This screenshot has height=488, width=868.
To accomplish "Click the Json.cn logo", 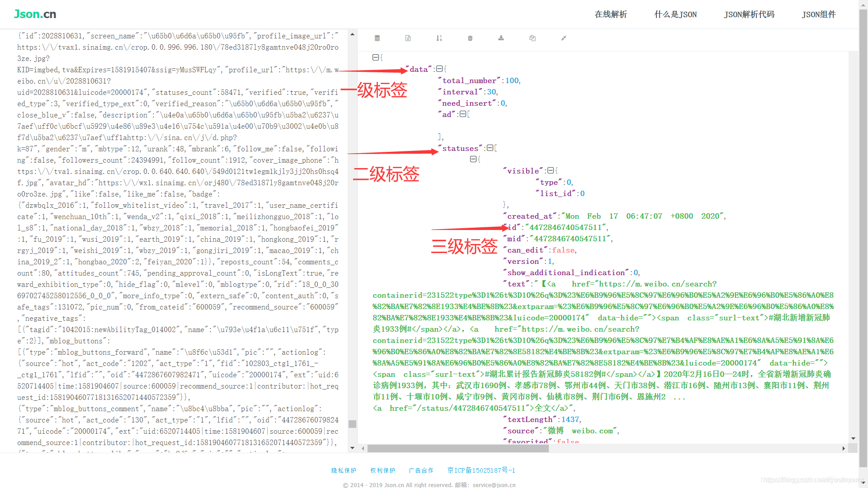I will point(35,14).
